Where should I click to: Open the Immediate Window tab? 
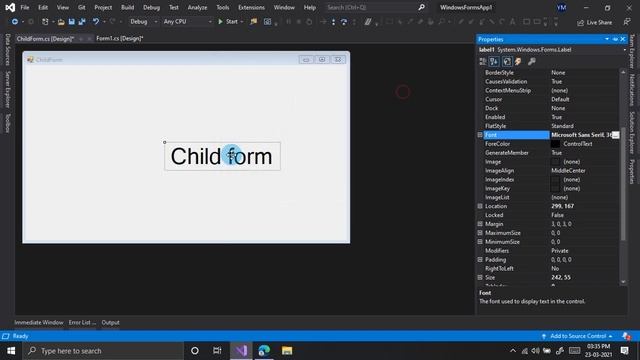click(39, 322)
